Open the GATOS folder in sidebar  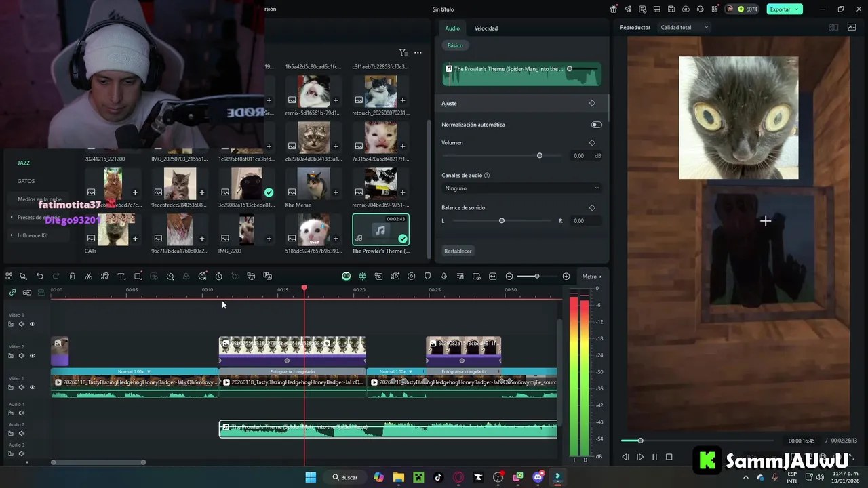(x=26, y=181)
